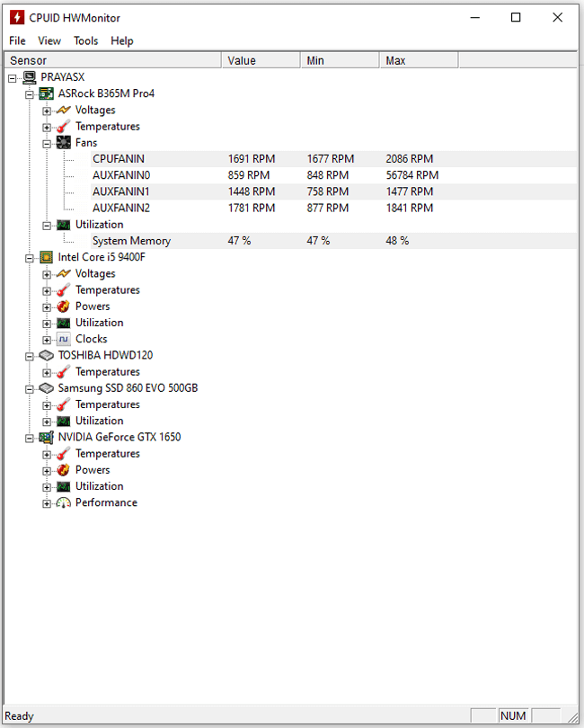Open the View menu
The image size is (584, 728).
point(49,40)
